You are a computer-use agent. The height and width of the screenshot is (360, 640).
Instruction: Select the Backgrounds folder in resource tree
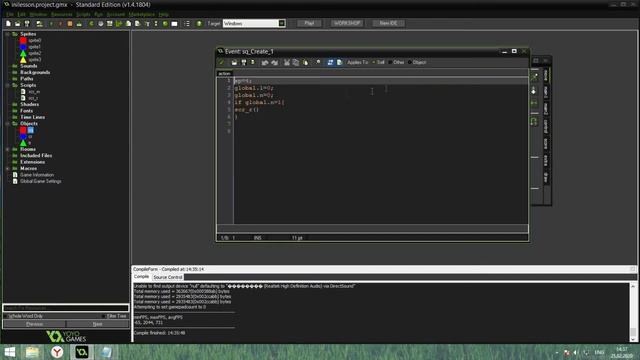[35, 72]
